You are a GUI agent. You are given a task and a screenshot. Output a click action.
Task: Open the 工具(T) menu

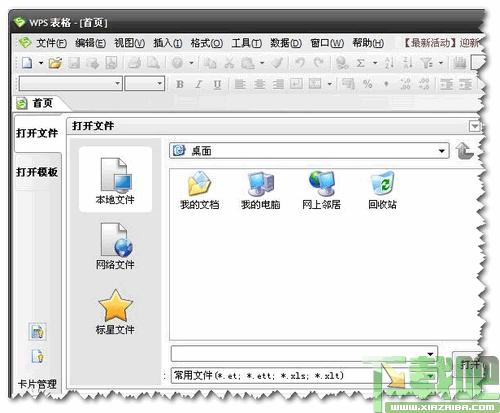click(247, 43)
